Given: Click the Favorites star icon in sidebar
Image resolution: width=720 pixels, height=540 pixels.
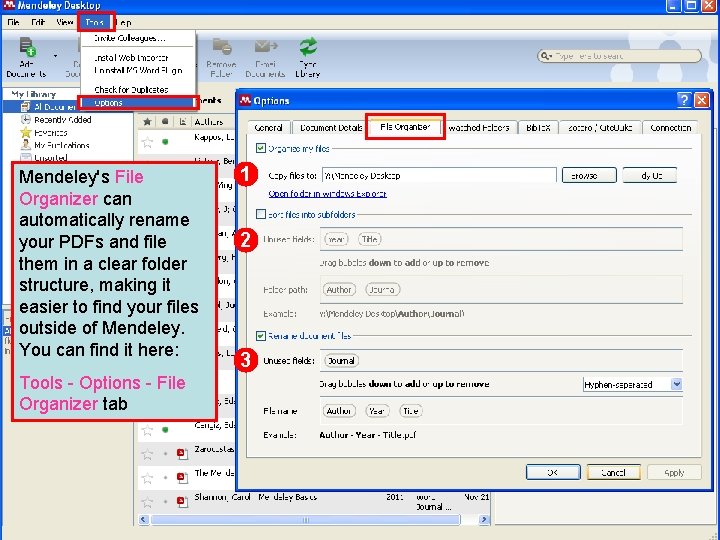Looking at the screenshot, I should (26, 133).
